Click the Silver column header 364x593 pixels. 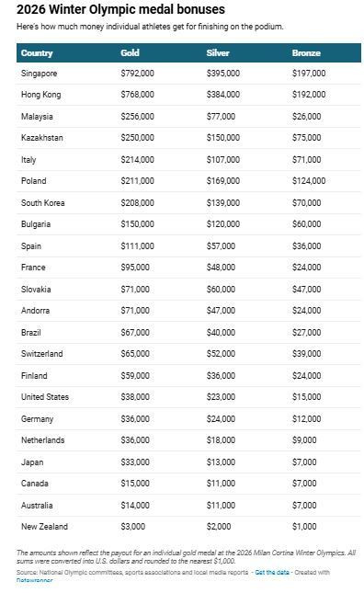pos(217,53)
